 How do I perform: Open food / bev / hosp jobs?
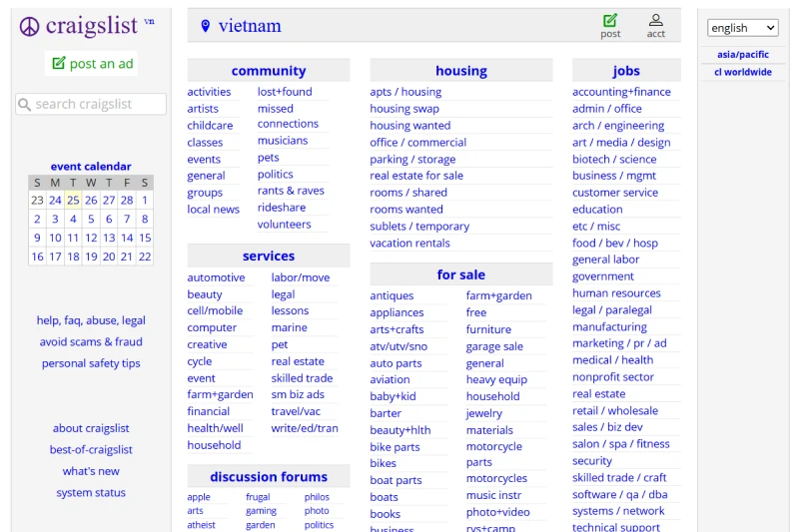614,243
